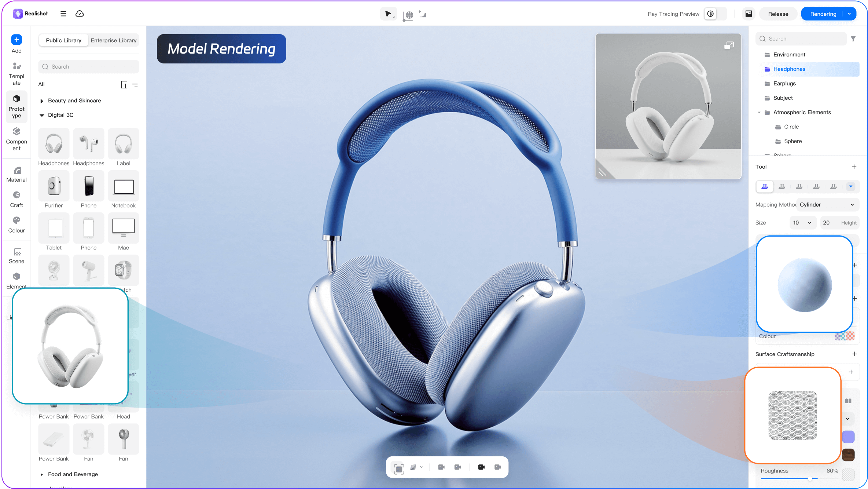
Task: Click the filter icon beside Search
Action: (853, 39)
